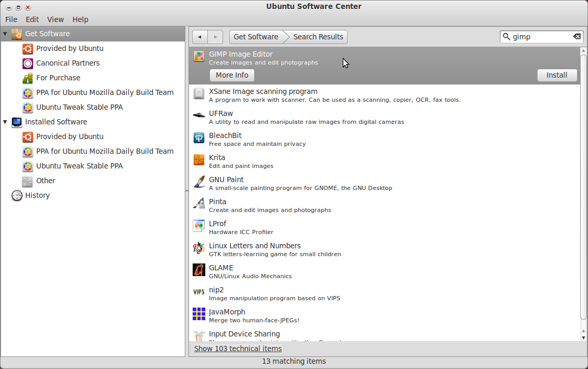Select the GLAME result title

pyautogui.click(x=221, y=268)
